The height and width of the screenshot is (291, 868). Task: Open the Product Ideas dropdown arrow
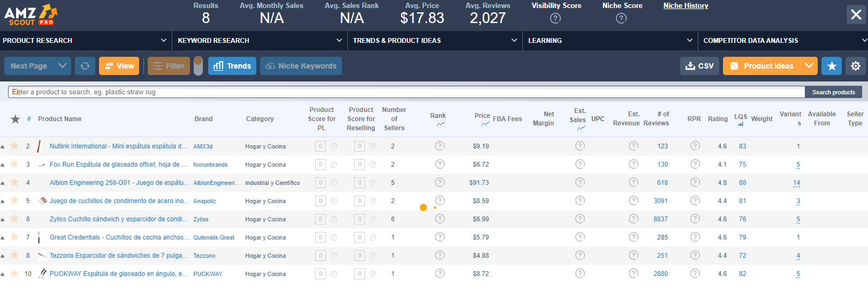point(809,66)
